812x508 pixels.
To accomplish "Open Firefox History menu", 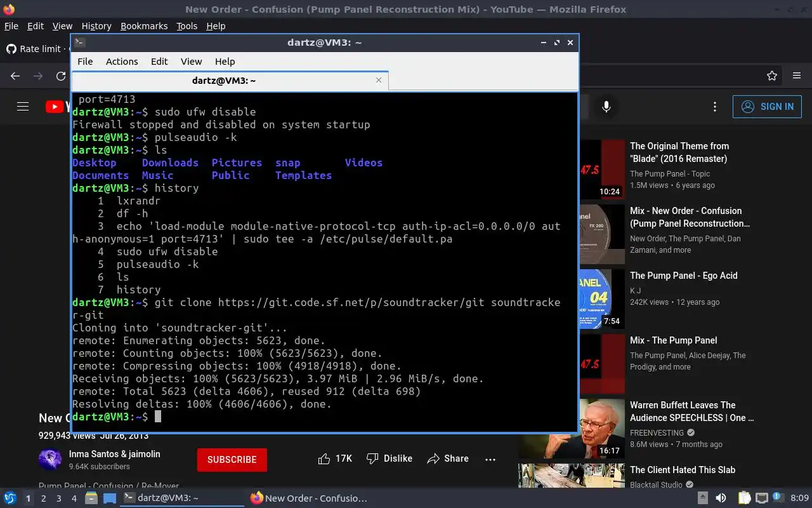I will click(x=96, y=26).
